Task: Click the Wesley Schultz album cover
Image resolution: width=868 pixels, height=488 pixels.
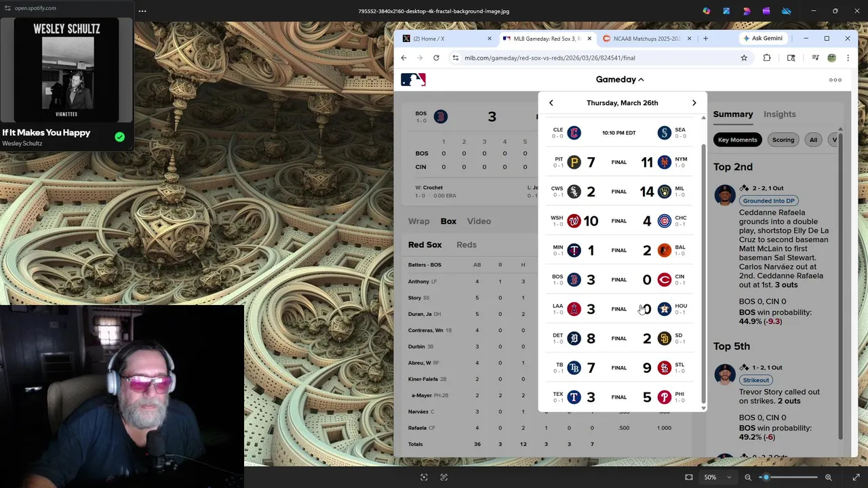Action: pos(66,70)
